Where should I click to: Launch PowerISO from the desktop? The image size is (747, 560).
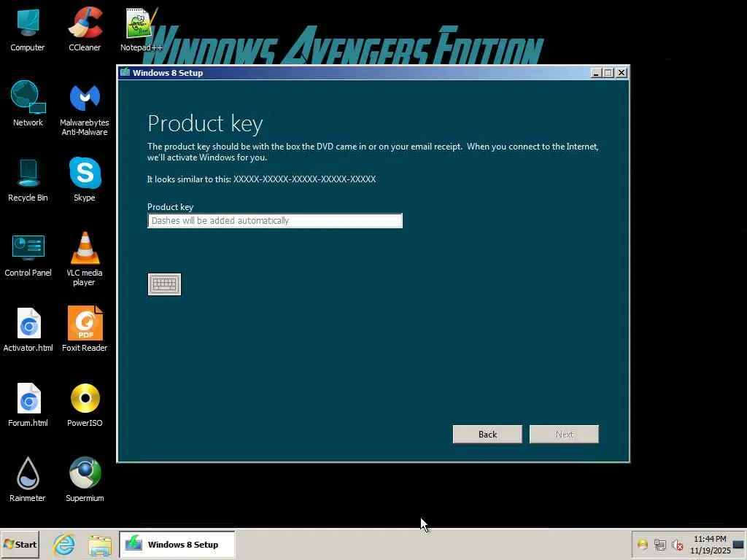tap(85, 405)
